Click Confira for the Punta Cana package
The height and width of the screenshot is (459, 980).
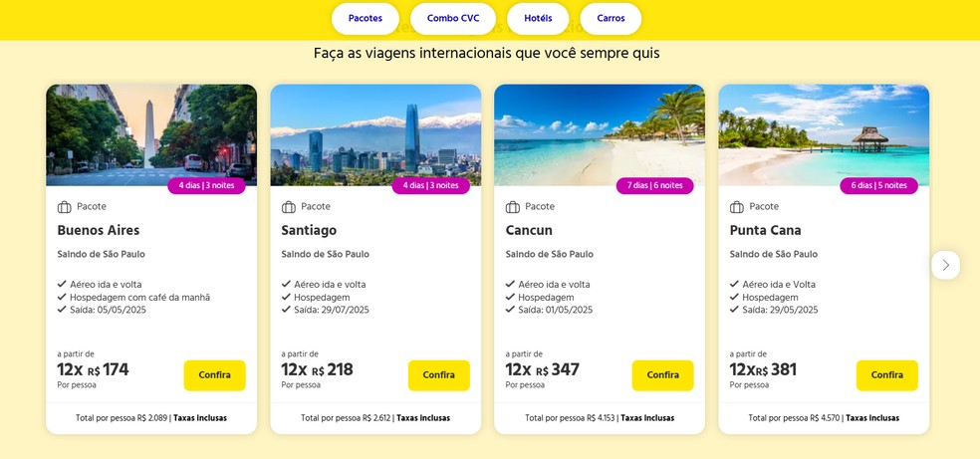[886, 375]
